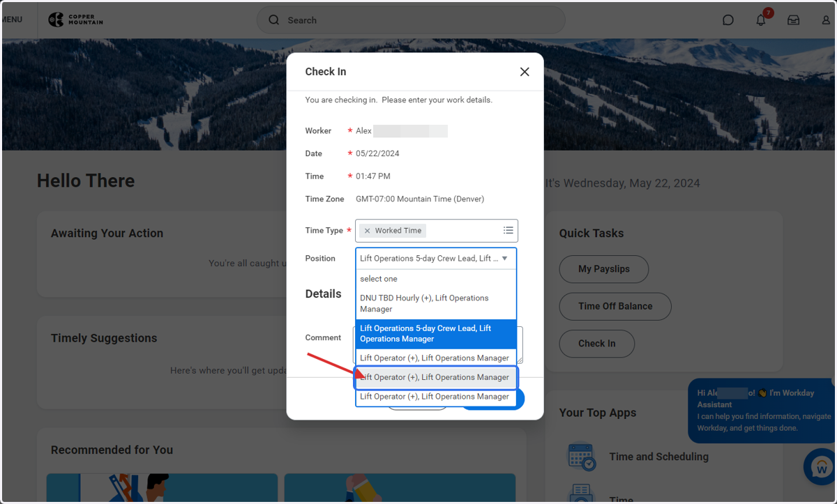837x504 pixels.
Task: Click the Workday Assistant chat bubble
Action: pos(762,411)
